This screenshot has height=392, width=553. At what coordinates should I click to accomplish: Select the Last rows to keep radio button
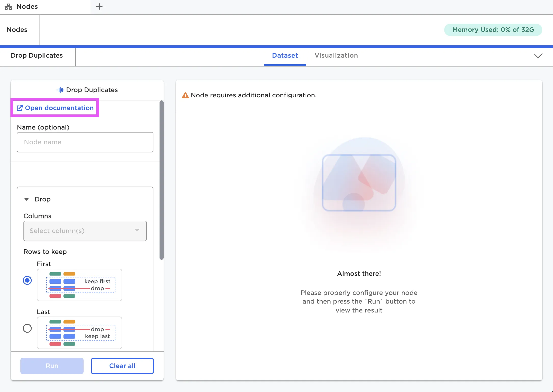(x=27, y=328)
